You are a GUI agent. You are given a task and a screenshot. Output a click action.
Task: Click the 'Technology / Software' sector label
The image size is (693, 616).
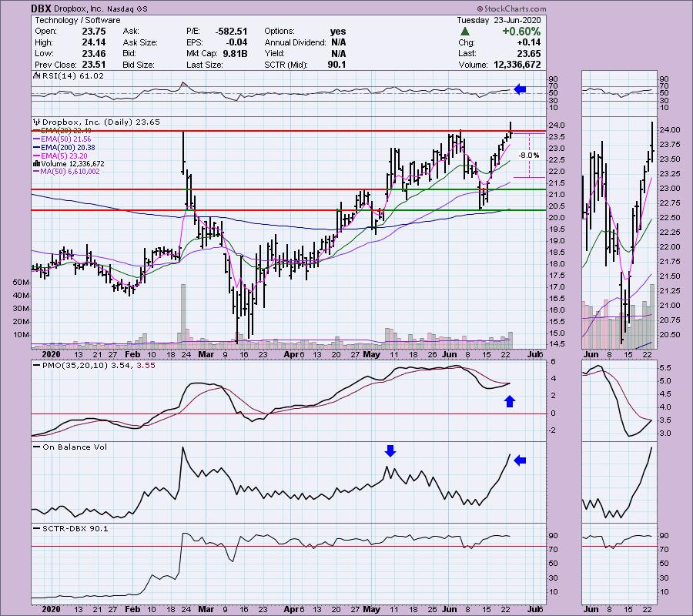[x=78, y=20]
